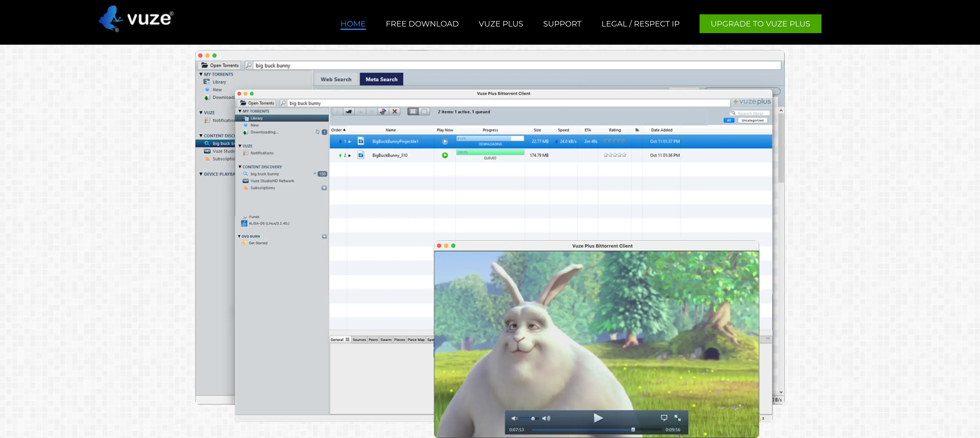The width and height of the screenshot is (980, 438).
Task: Focus the Search library field
Action: [x=750, y=113]
